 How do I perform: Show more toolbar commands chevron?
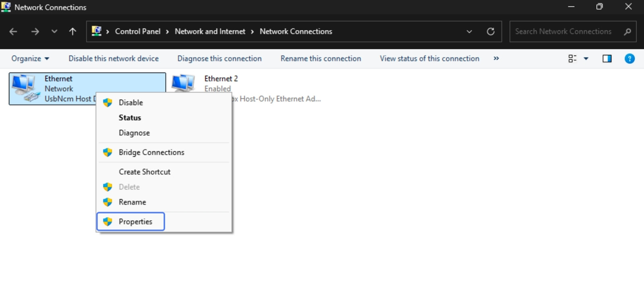[x=496, y=58]
